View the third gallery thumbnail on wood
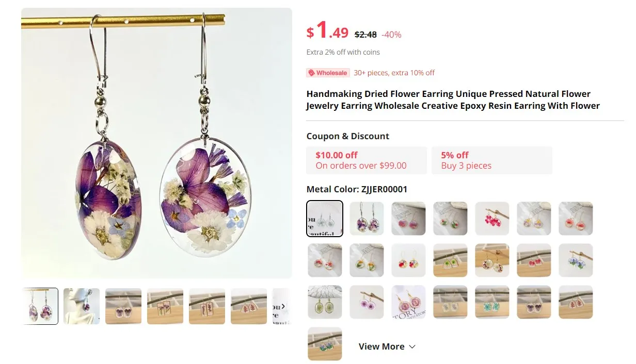This screenshot has width=636, height=364. point(123,306)
